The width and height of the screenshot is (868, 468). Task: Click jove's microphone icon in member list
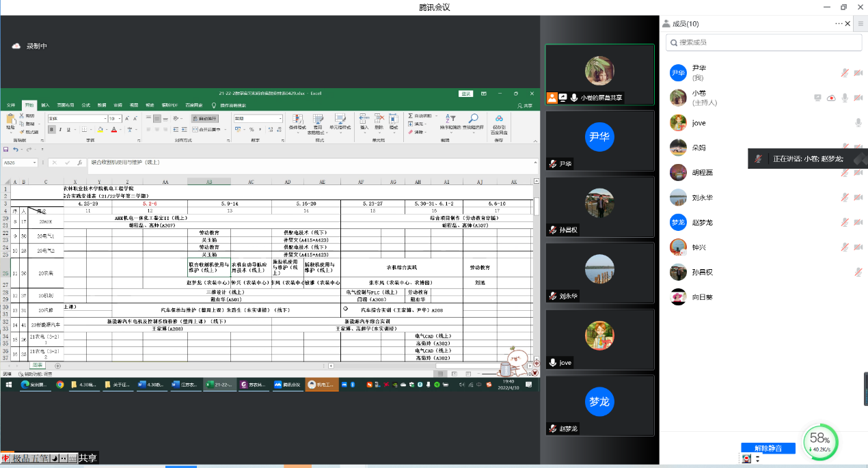pos(858,123)
